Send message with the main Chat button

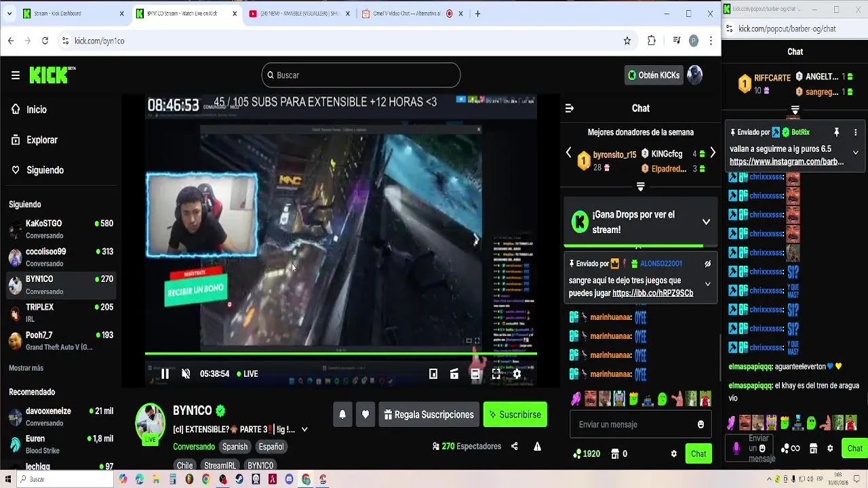[x=698, y=454]
